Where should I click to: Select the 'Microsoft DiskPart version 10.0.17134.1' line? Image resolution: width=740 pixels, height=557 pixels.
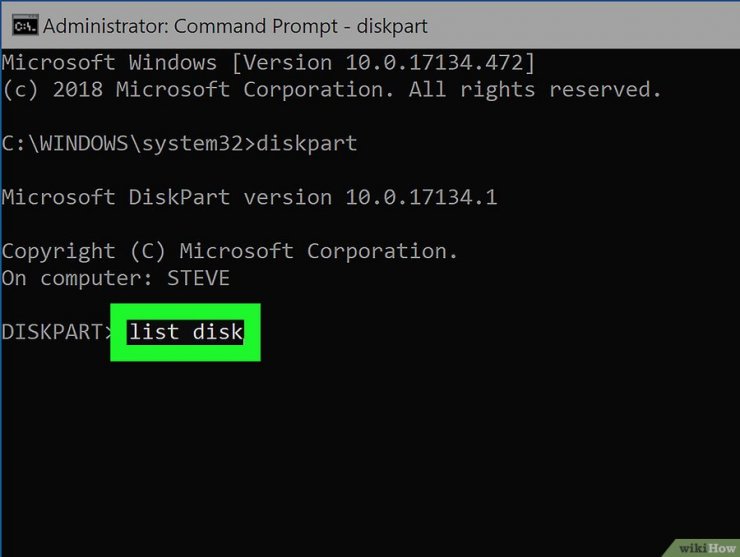249,197
